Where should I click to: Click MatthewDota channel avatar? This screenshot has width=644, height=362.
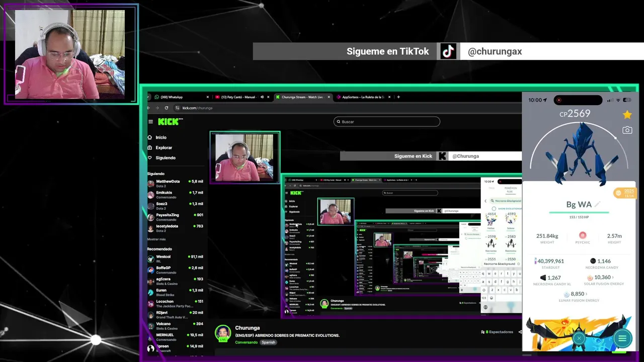click(x=150, y=184)
